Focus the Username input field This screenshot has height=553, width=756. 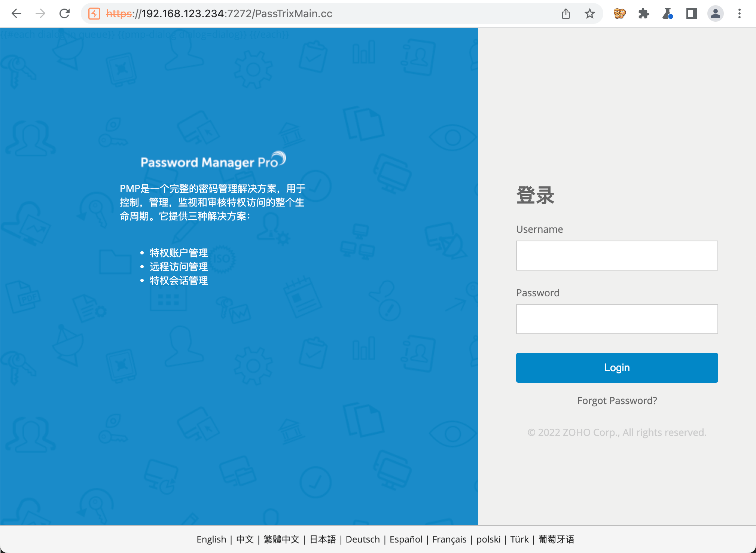(617, 256)
